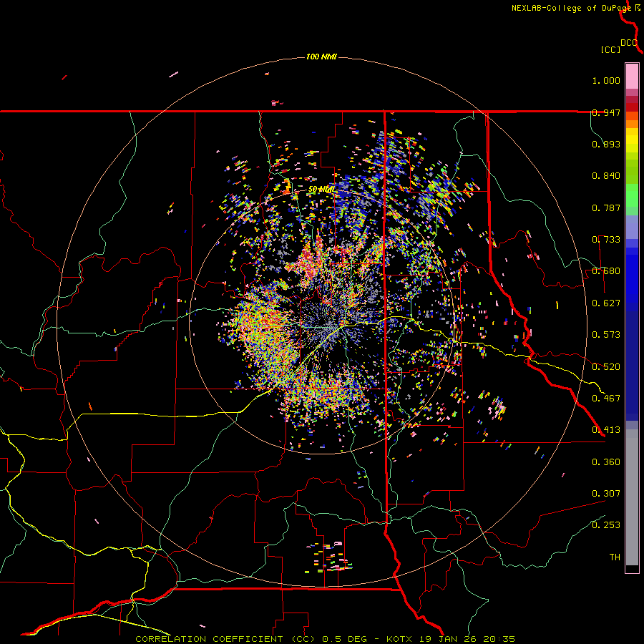Select the 0.467 scale value

point(606,399)
